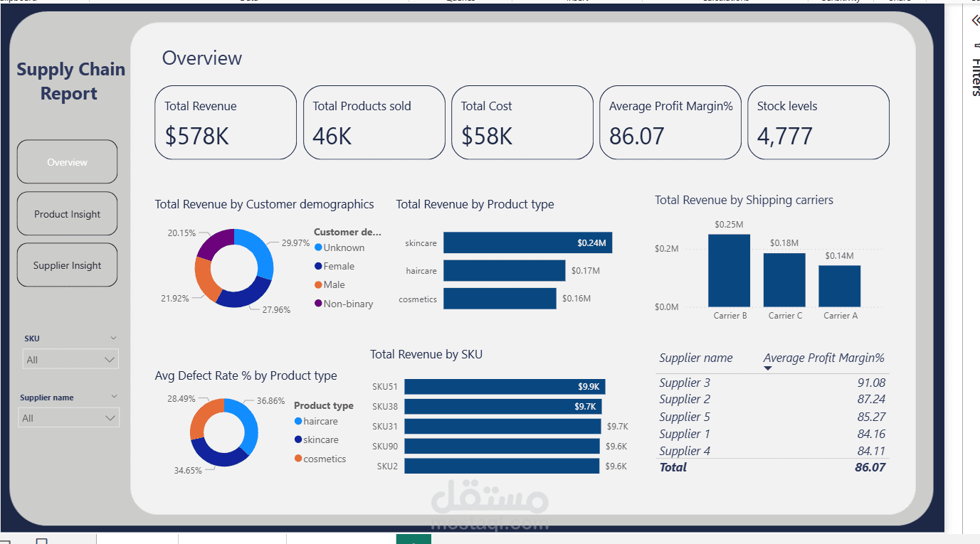The image size is (980, 544).
Task: Open the Overview page button
Action: click(x=67, y=162)
